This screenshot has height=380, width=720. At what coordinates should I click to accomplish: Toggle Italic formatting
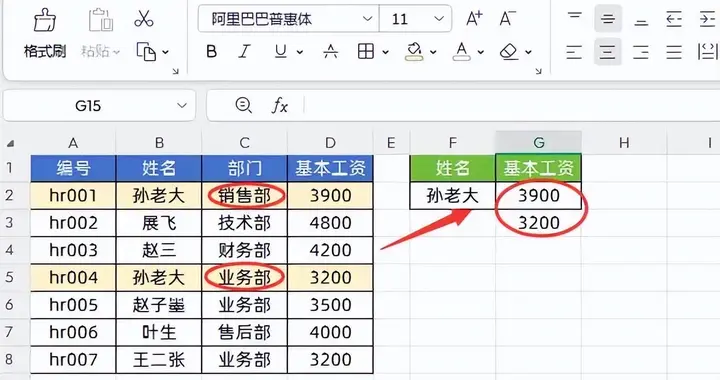[244, 51]
